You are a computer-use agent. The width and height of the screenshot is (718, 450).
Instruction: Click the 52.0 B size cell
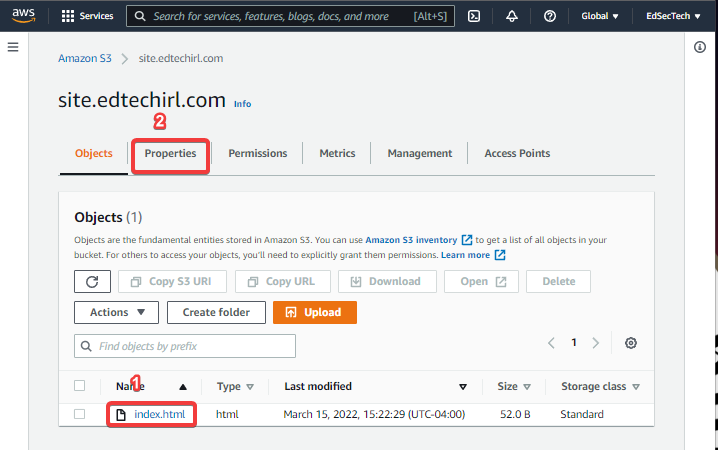click(x=515, y=414)
